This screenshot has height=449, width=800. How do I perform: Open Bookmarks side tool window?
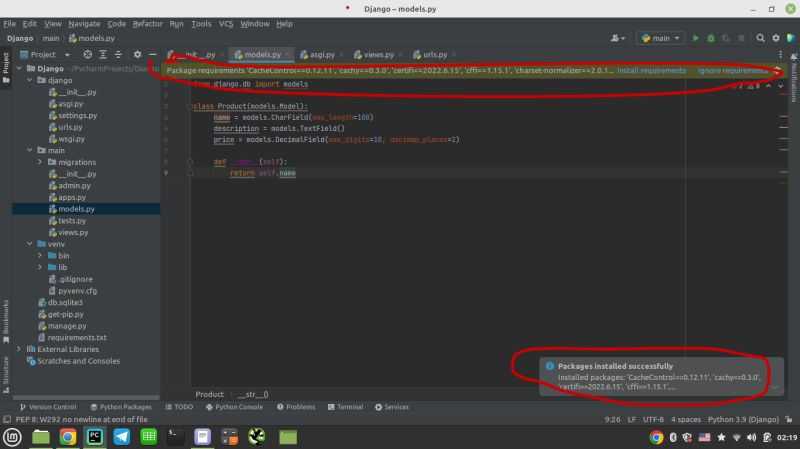point(6,321)
